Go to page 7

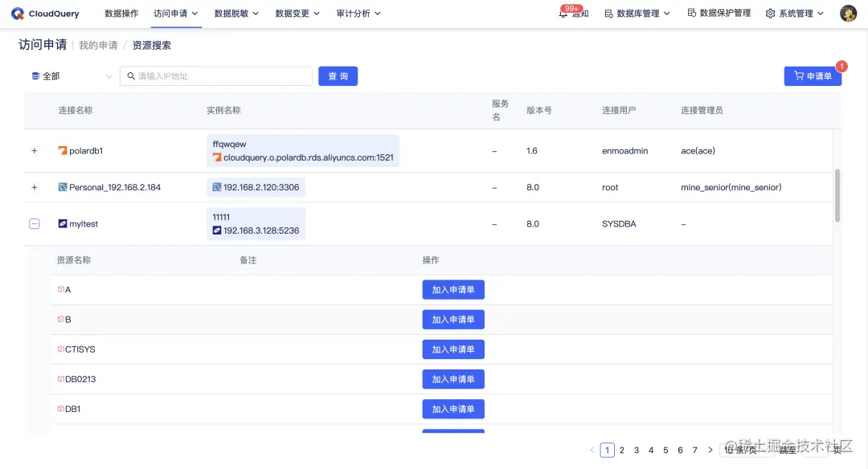pos(694,451)
